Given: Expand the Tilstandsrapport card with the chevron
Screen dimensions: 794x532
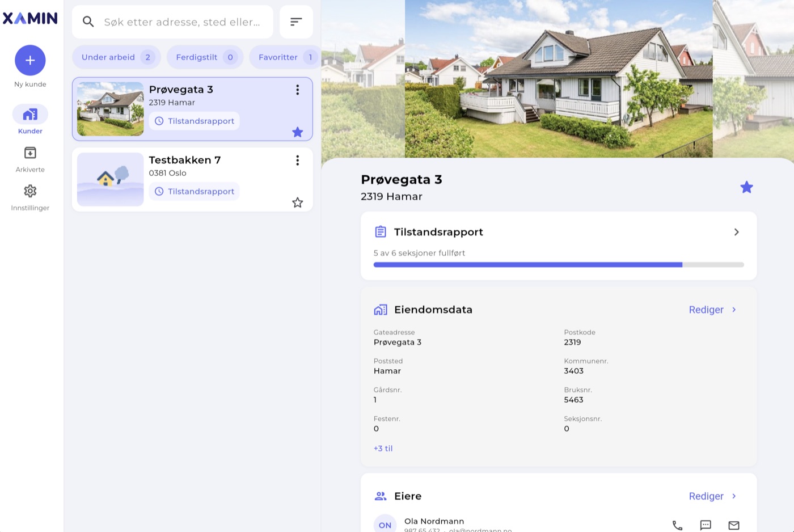Looking at the screenshot, I should point(736,232).
